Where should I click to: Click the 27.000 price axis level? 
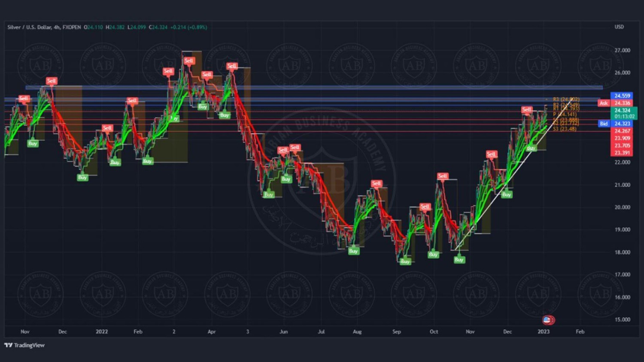pos(622,50)
